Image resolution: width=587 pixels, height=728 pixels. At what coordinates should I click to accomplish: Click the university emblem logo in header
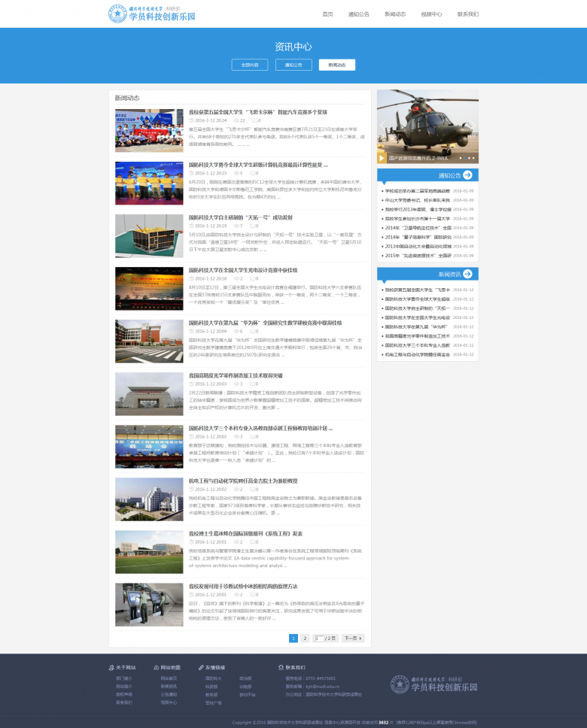pyautogui.click(x=118, y=14)
